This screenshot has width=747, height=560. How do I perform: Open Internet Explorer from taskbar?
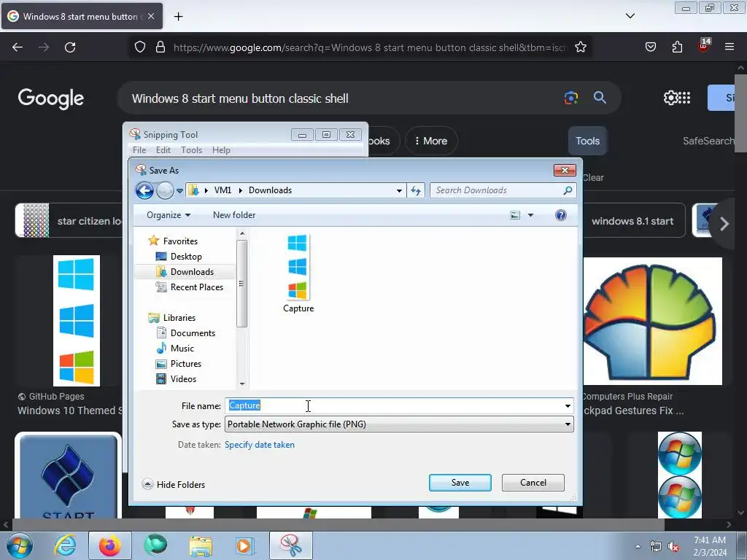pos(65,545)
